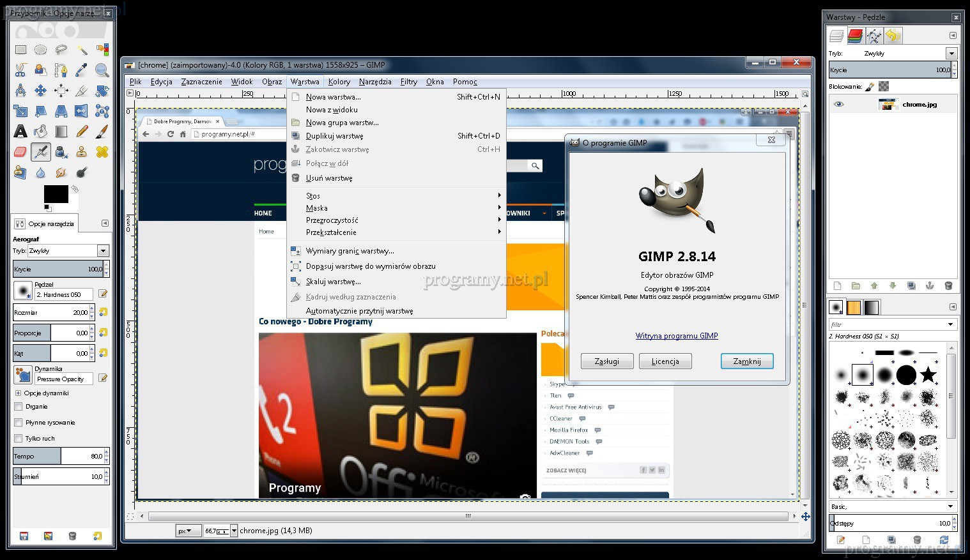Viewport: 970px width, 560px height.
Task: Open the Filtry menu
Action: coord(408,82)
